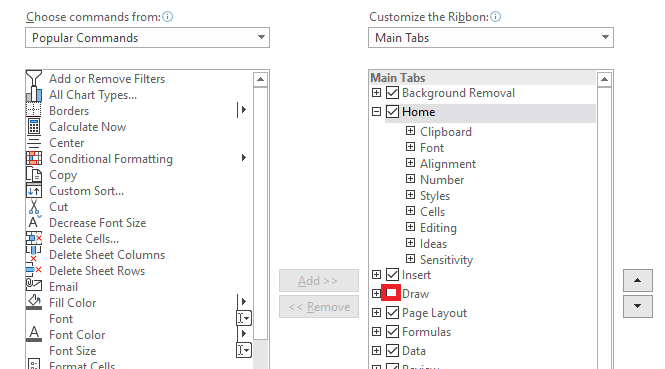Screen dimensions: 665x369
Task: Expand the Data tab node
Action: pos(376,350)
